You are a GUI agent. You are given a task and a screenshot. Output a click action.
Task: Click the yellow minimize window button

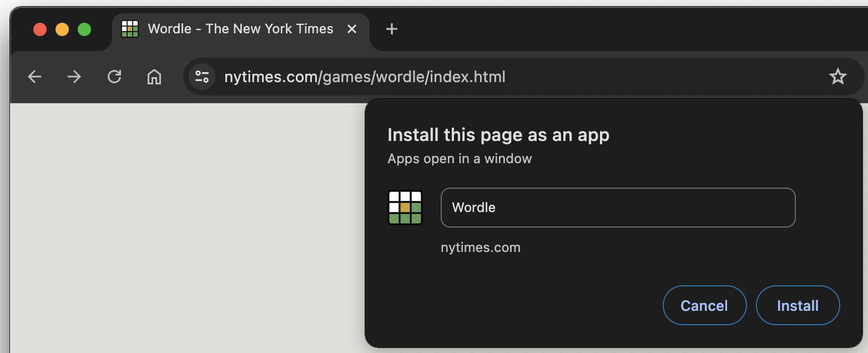62,29
